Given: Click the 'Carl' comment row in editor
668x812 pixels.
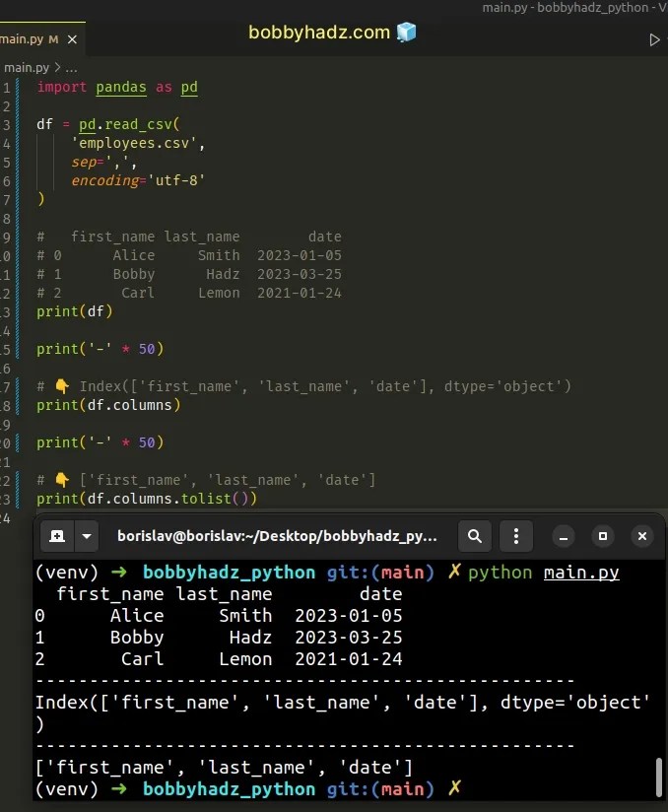Looking at the screenshot, I should pos(189,293).
